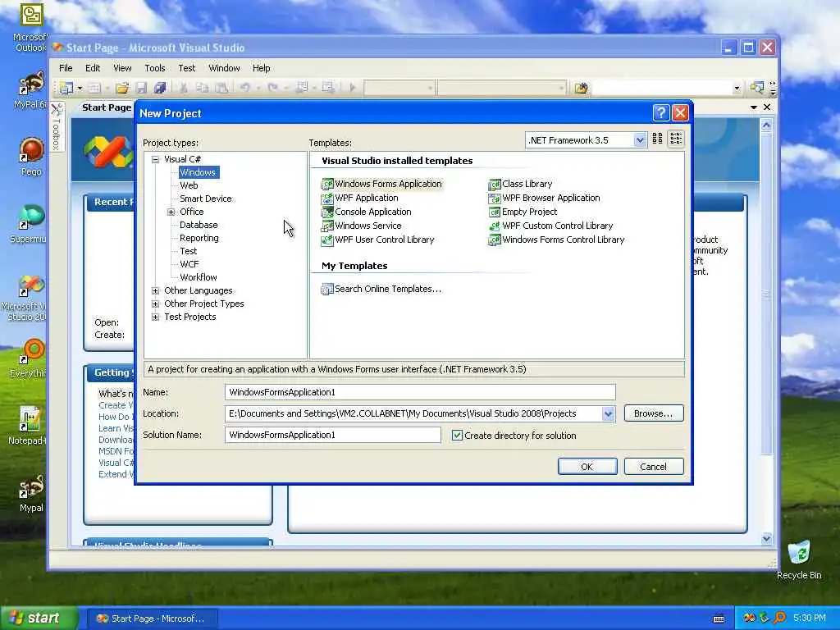Image resolution: width=840 pixels, height=630 pixels.
Task: Pick the Empty Project template
Action: 523,212
